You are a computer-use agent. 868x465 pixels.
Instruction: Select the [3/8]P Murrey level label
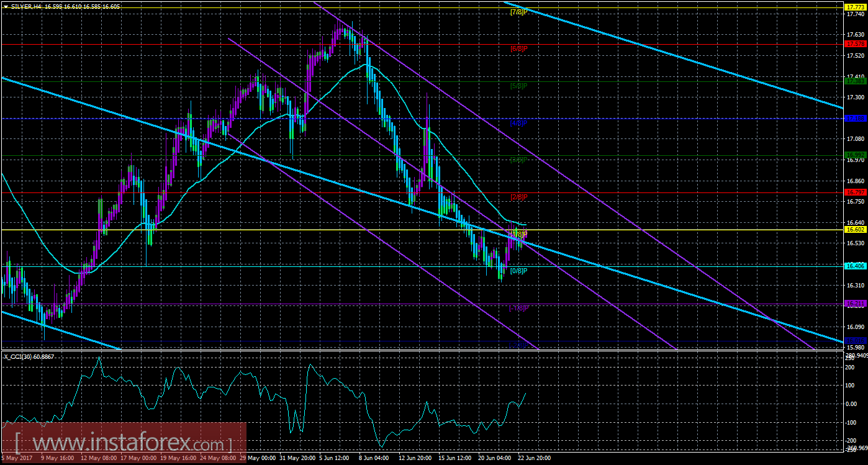[518, 160]
